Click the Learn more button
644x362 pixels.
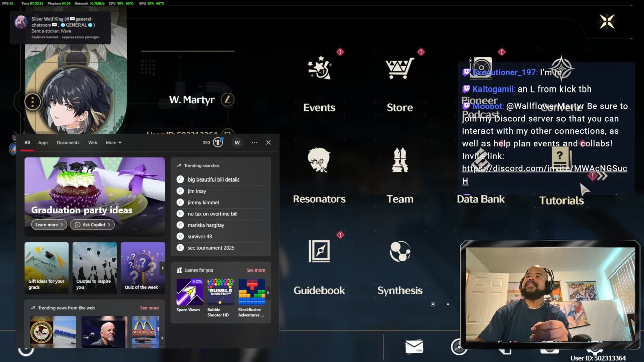pyautogui.click(x=49, y=225)
